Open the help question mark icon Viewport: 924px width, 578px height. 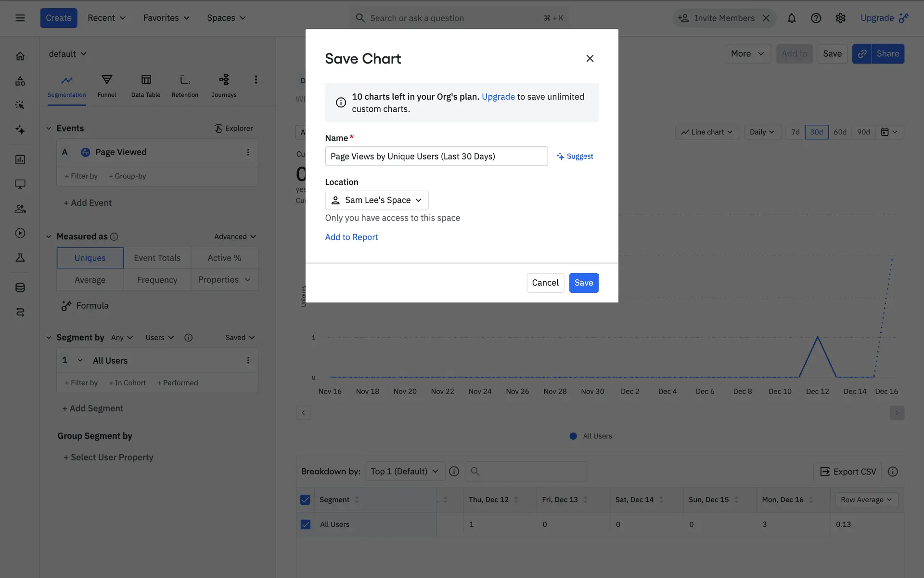816,18
